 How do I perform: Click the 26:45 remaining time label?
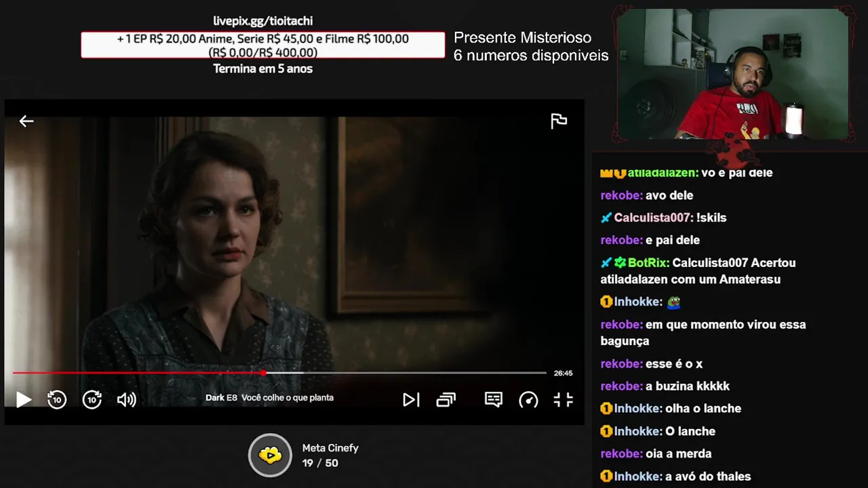click(x=563, y=373)
